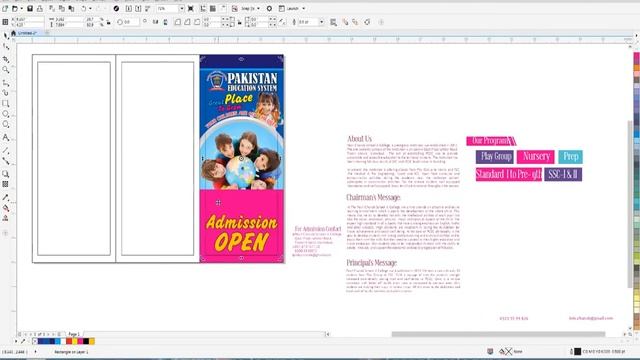Viewport: 640px width, 360px height.
Task: Click the Admission OPEN brochure panel
Action: point(242,158)
